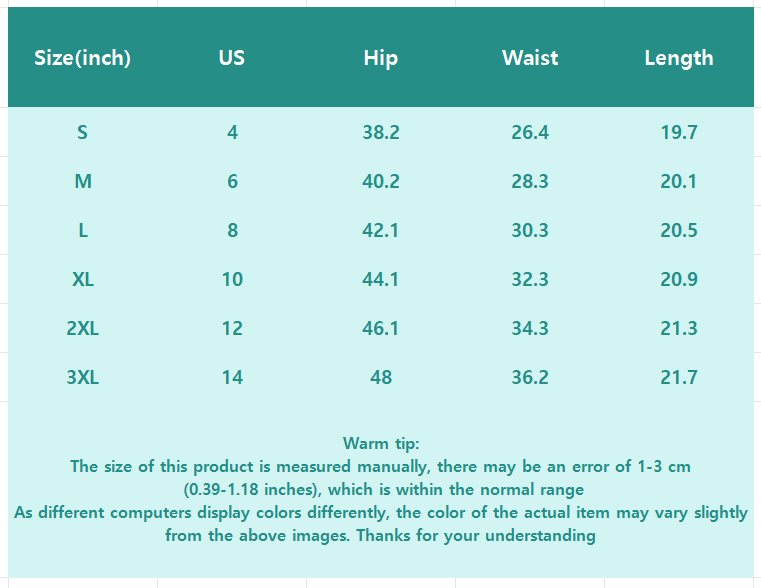The width and height of the screenshot is (761, 588).
Task: Select the Waist column header
Action: [530, 58]
